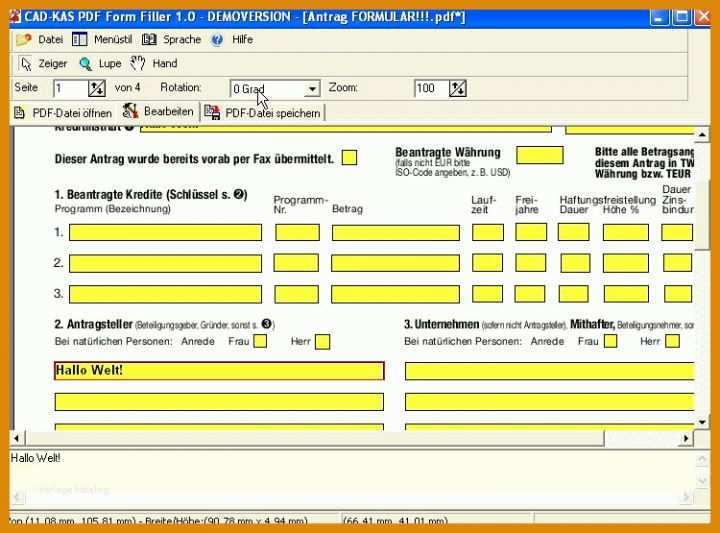The image size is (720, 533).
Task: Open the Menüstil menu
Action: click(x=113, y=39)
